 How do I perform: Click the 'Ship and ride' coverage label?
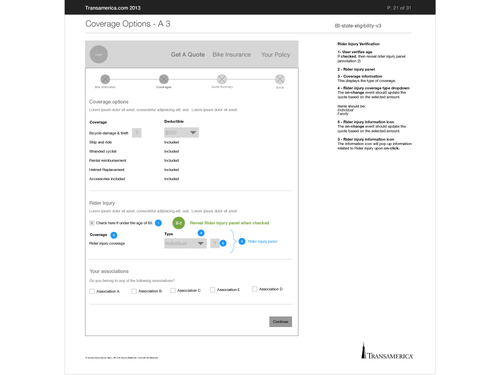101,142
